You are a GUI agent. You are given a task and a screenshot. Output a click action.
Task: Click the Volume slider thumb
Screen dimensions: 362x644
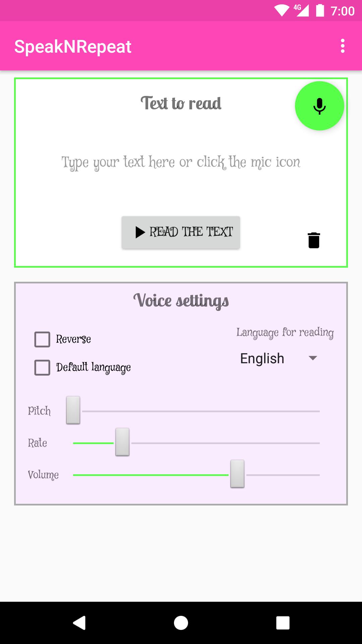(237, 474)
